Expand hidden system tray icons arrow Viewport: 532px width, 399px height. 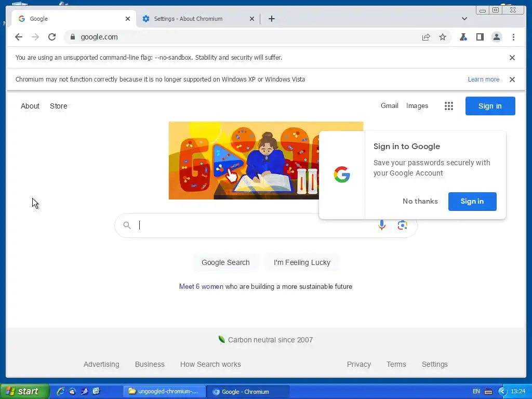(x=502, y=392)
